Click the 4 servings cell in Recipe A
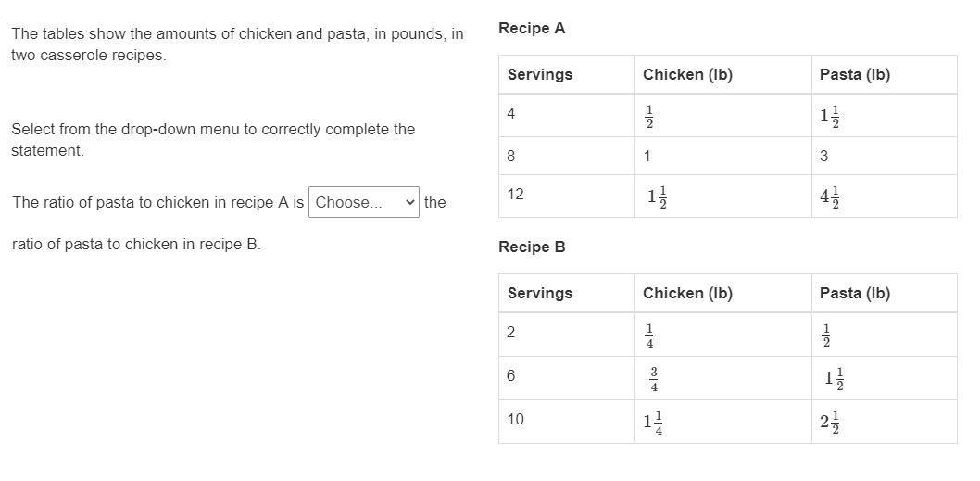The image size is (980, 481). (x=567, y=116)
